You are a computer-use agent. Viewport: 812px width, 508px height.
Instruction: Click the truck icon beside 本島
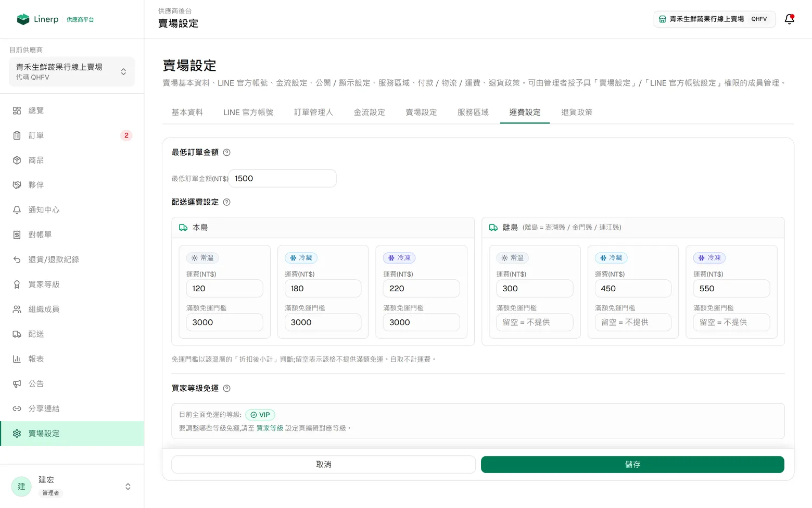point(183,228)
